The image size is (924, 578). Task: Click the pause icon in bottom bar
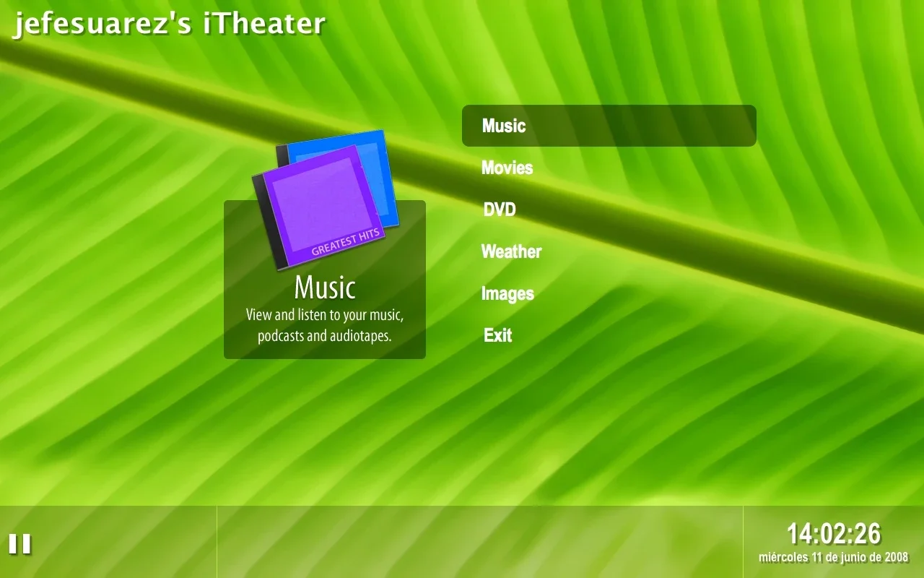[19, 544]
